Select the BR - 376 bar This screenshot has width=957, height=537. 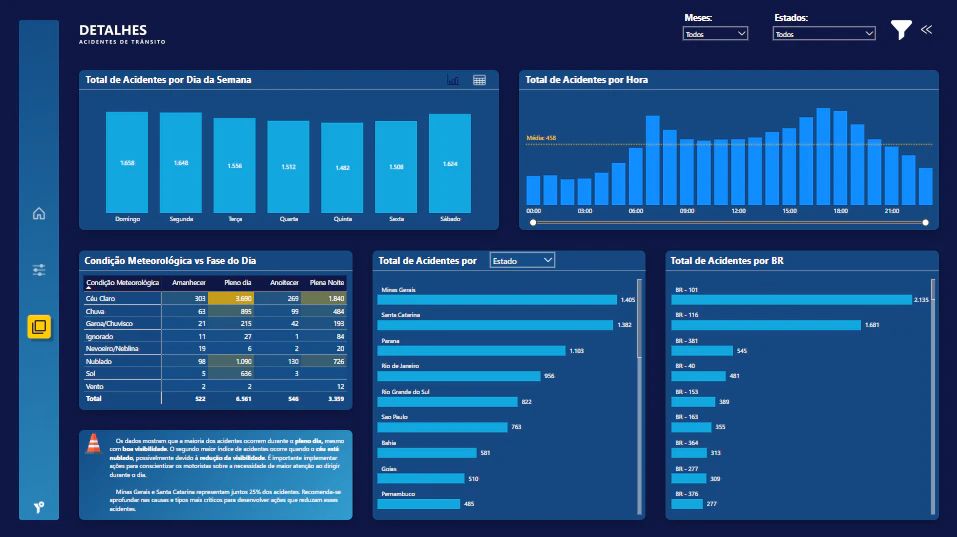click(687, 504)
